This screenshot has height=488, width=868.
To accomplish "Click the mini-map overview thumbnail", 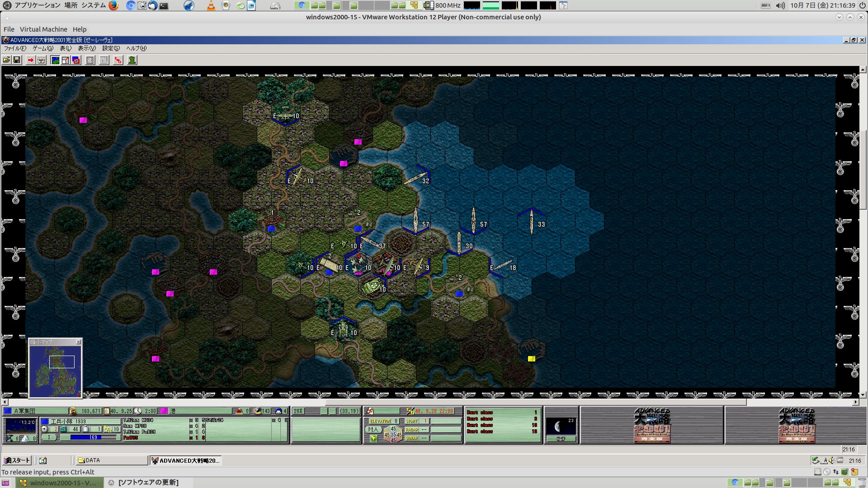I will [55, 371].
